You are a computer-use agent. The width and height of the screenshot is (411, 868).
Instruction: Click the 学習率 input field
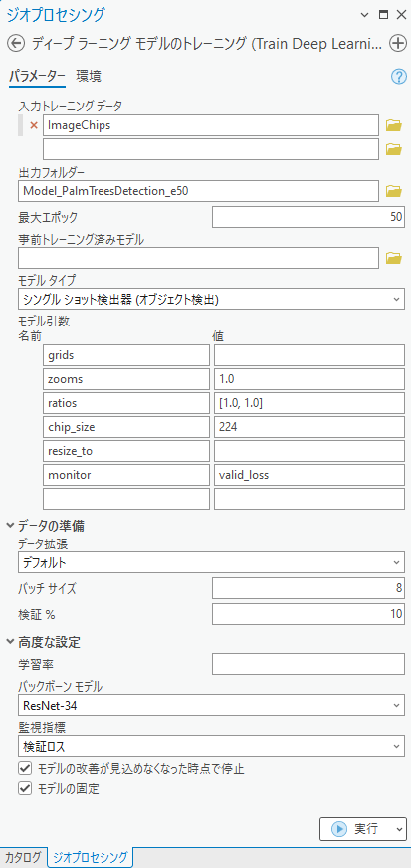pyautogui.click(x=308, y=664)
